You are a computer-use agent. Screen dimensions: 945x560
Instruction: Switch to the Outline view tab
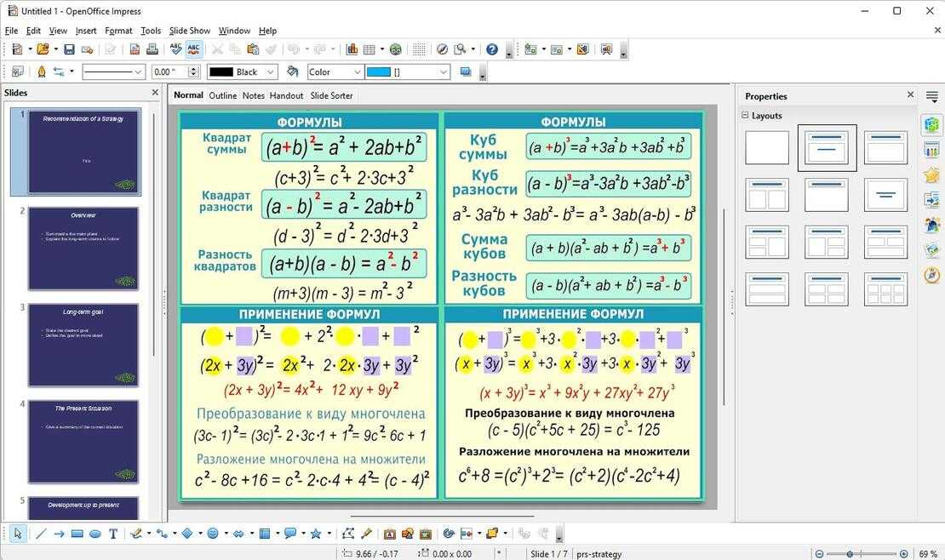coord(223,96)
